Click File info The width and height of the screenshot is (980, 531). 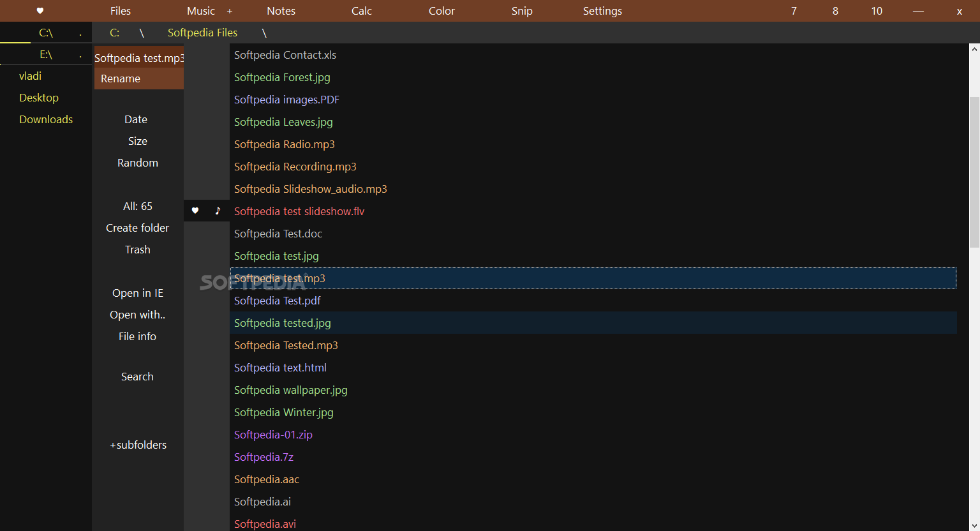138,336
